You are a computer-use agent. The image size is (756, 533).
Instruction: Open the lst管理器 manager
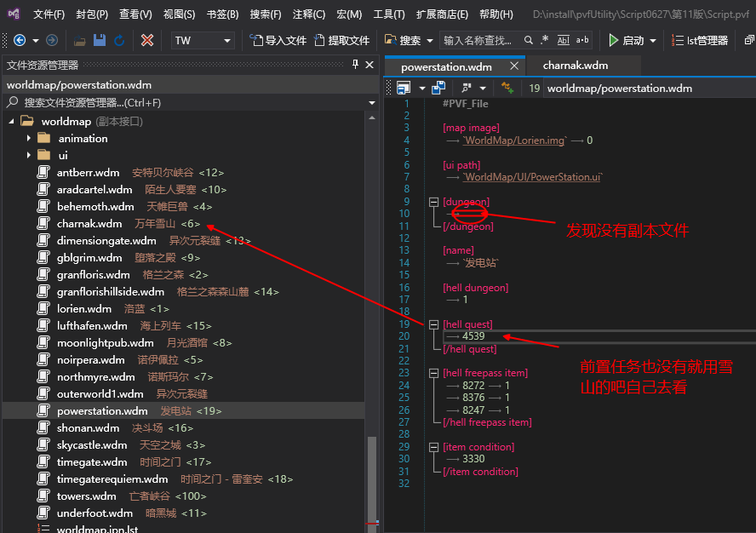tap(700, 41)
